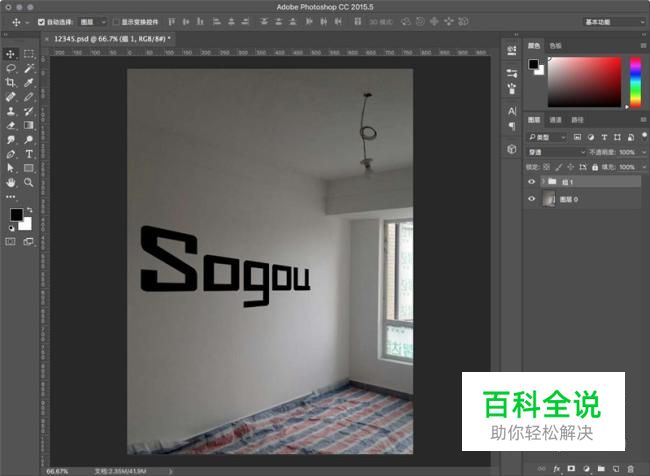Select the Hand tool
Viewport: 650px width, 476px height.
[10, 182]
